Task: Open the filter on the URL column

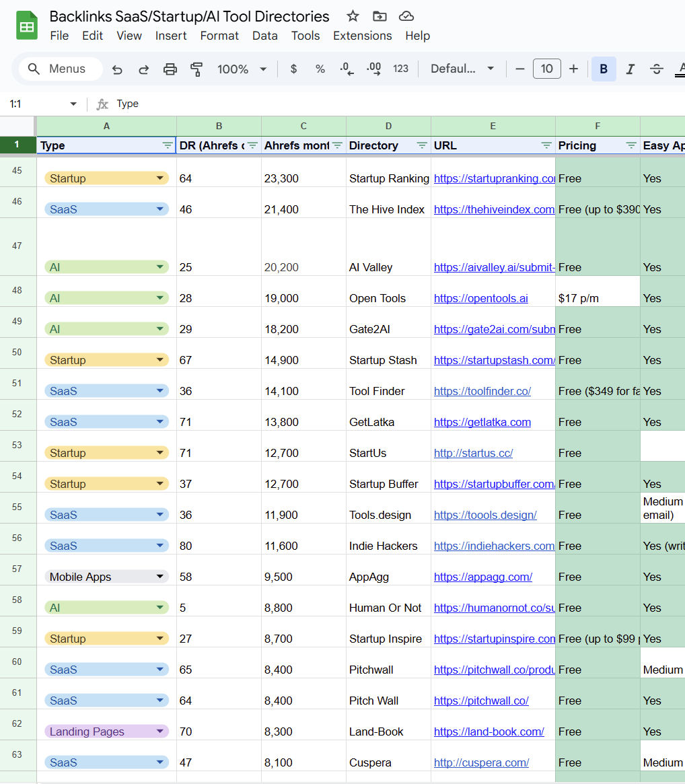Action: (546, 145)
